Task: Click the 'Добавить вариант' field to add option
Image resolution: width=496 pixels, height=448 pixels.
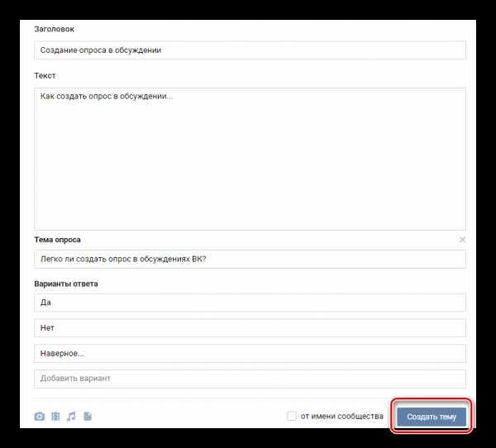Action: pos(250,379)
